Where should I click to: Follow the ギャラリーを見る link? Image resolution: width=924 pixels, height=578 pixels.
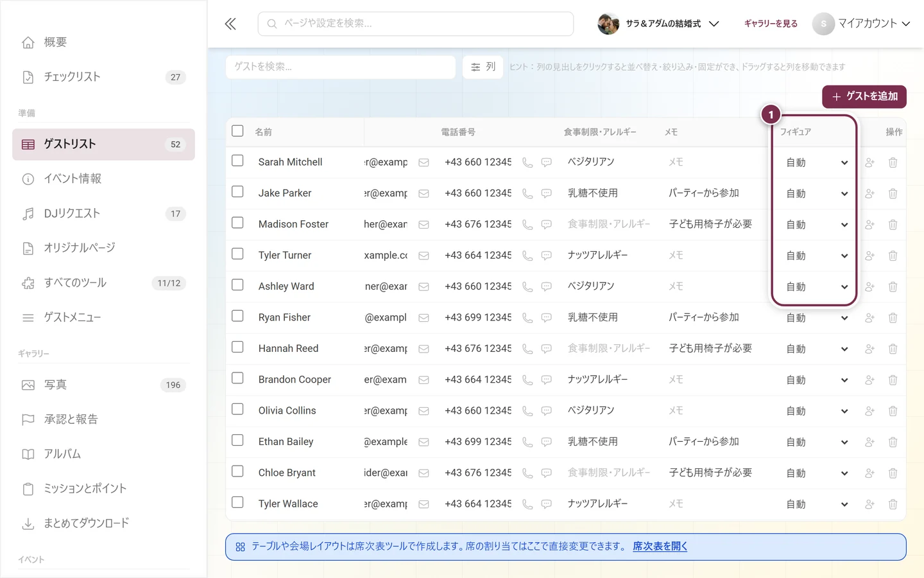(x=771, y=24)
